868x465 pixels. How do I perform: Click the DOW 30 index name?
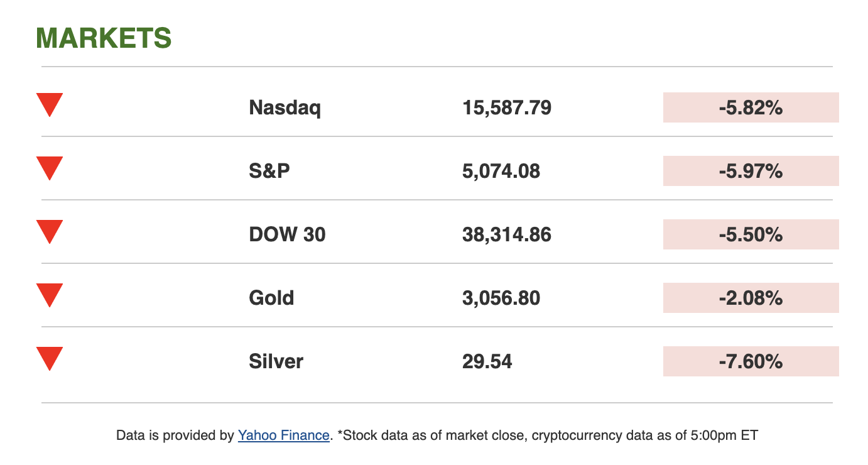point(287,234)
